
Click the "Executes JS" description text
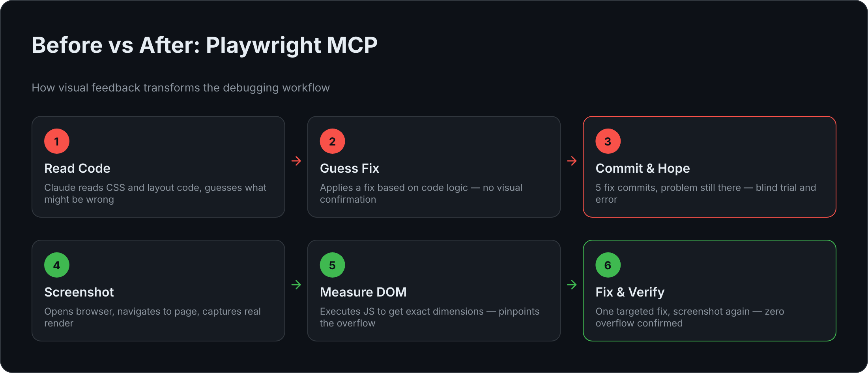(430, 317)
